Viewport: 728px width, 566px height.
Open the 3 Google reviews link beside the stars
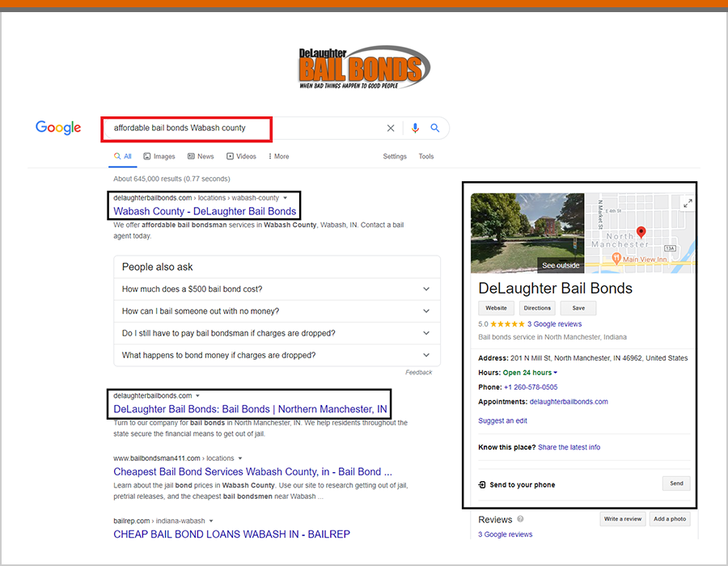coord(554,324)
